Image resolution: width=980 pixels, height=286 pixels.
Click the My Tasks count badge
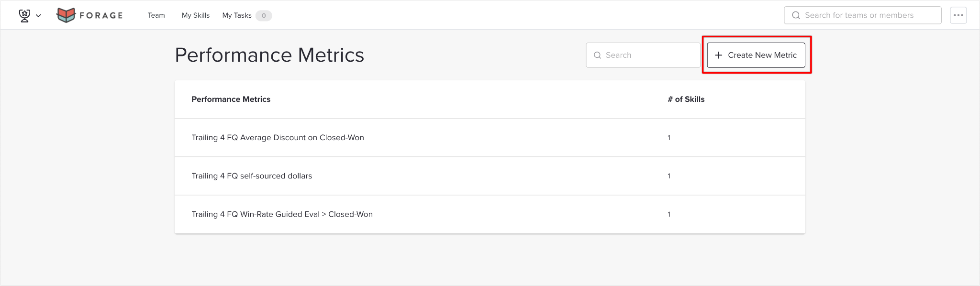(264, 16)
